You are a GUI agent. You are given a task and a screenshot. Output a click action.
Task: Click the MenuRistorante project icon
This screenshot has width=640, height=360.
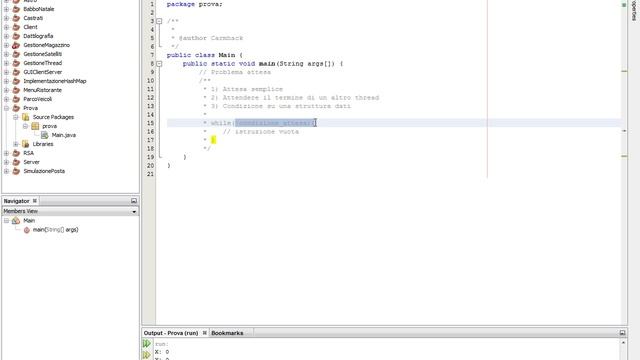[x=16, y=90]
